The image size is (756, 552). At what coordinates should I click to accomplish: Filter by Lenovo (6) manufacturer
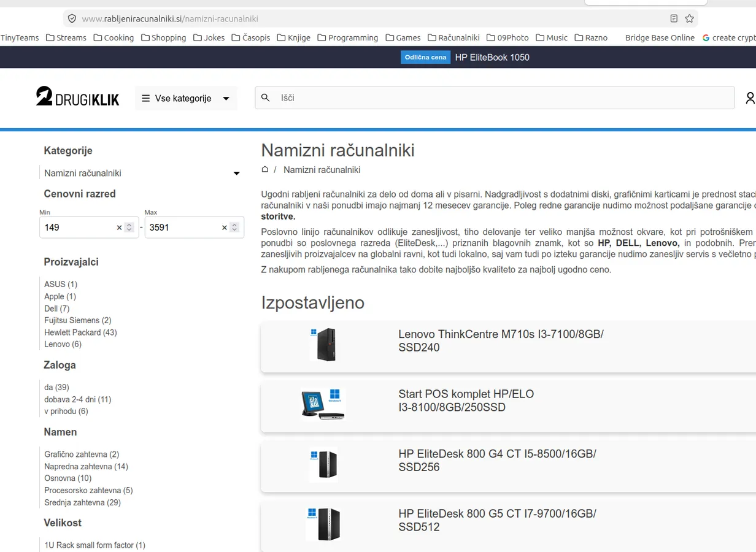(x=63, y=344)
